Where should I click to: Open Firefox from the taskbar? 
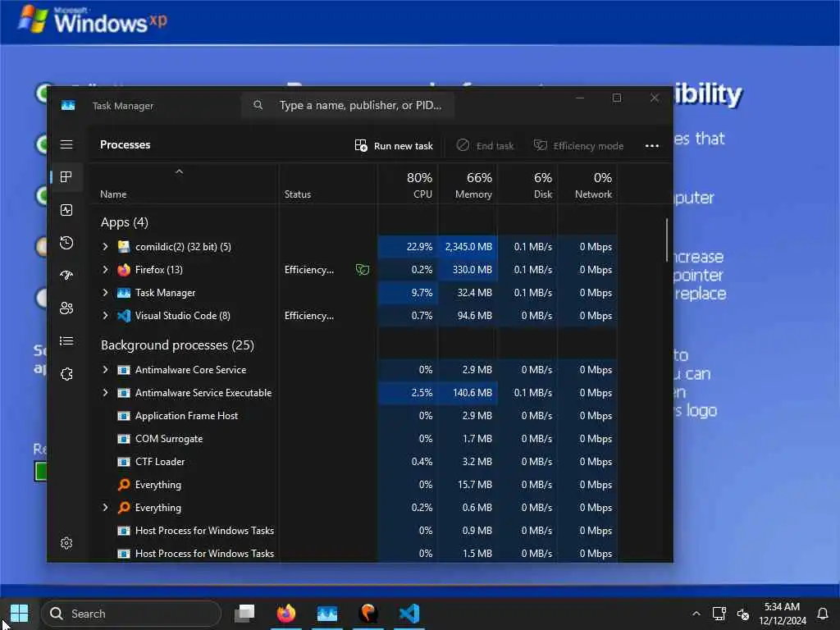[x=286, y=614]
